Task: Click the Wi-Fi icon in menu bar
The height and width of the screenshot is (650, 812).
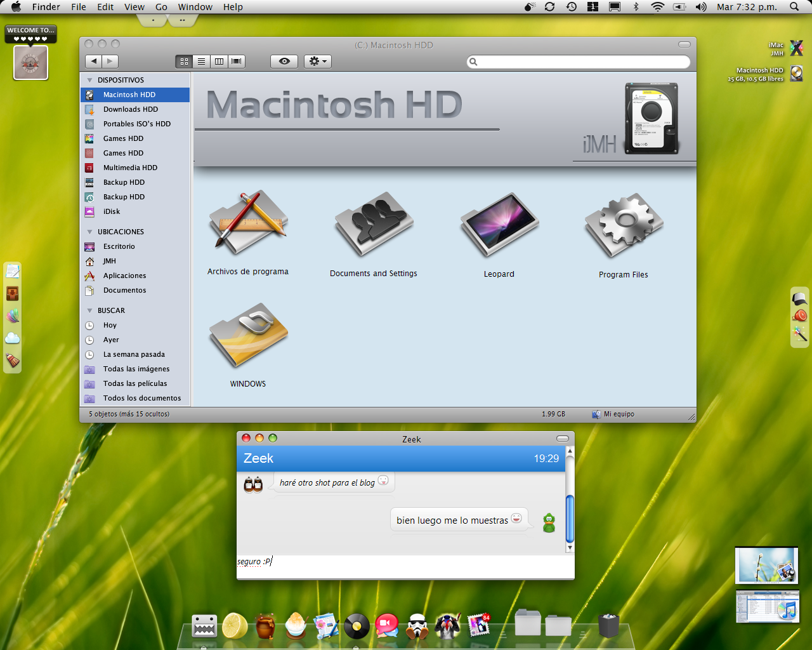Action: tap(658, 7)
